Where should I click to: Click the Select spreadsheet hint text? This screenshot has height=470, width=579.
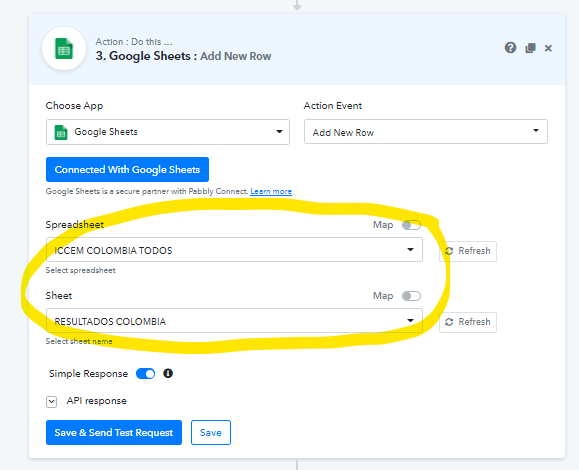coord(80,270)
